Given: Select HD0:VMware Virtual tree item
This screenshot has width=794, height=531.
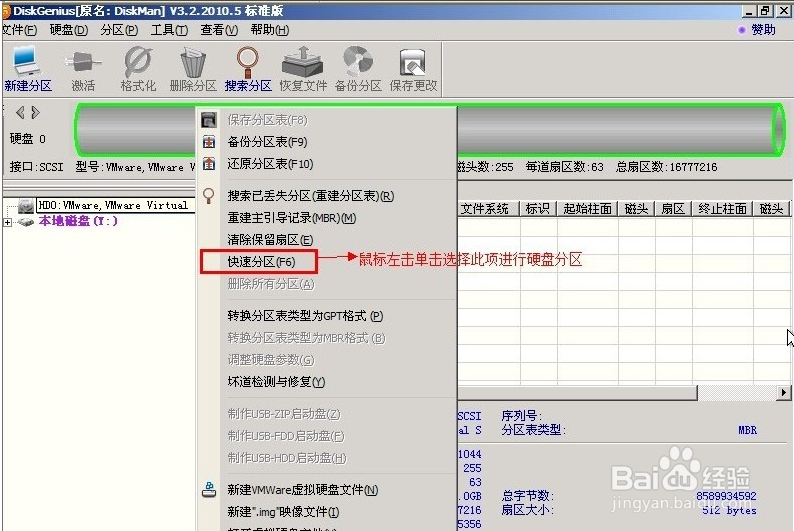Looking at the screenshot, I should click(x=113, y=206).
